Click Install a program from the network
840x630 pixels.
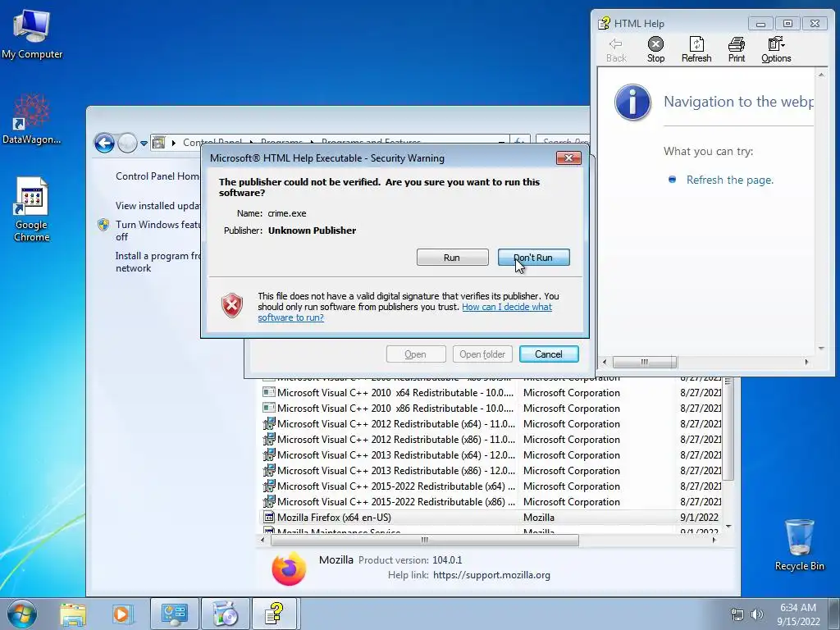point(157,262)
